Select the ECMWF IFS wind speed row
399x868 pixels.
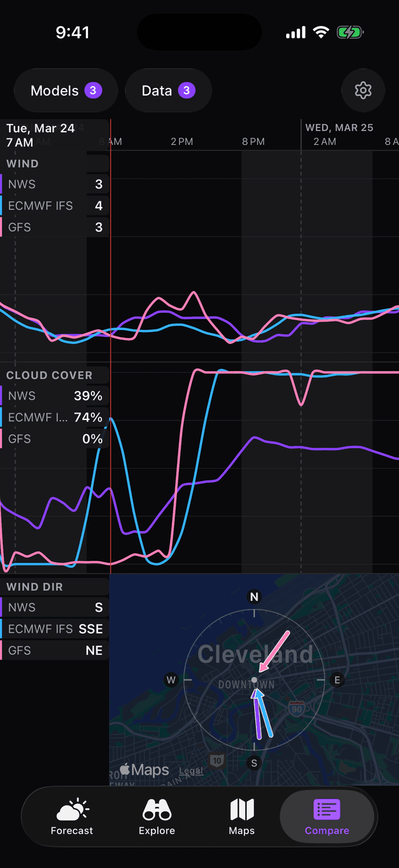tap(55, 206)
